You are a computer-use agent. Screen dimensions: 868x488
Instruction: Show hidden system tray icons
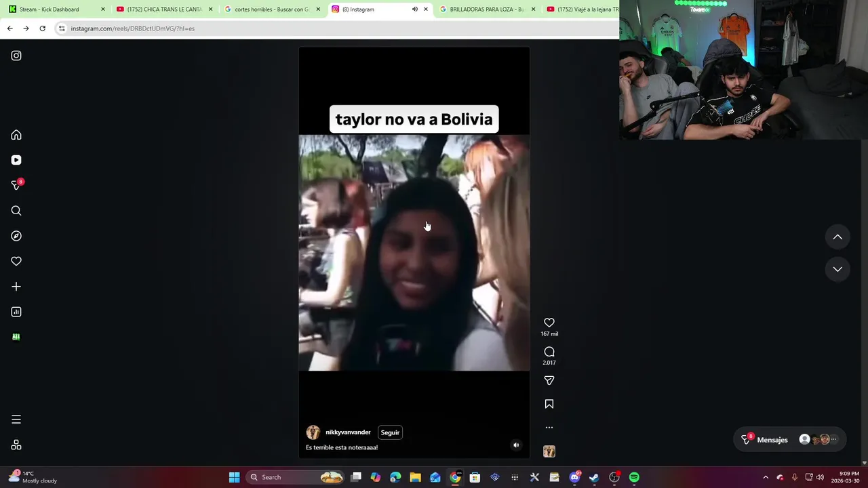766,477
